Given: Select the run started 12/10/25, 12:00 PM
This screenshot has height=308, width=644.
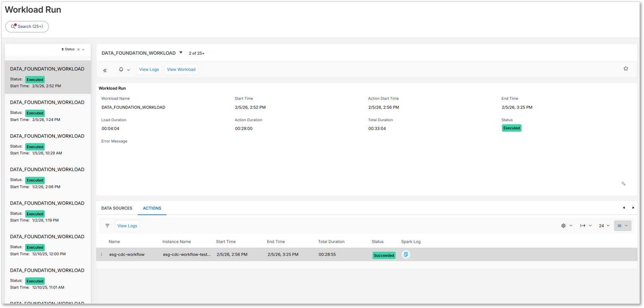Looking at the screenshot, I should [48, 245].
